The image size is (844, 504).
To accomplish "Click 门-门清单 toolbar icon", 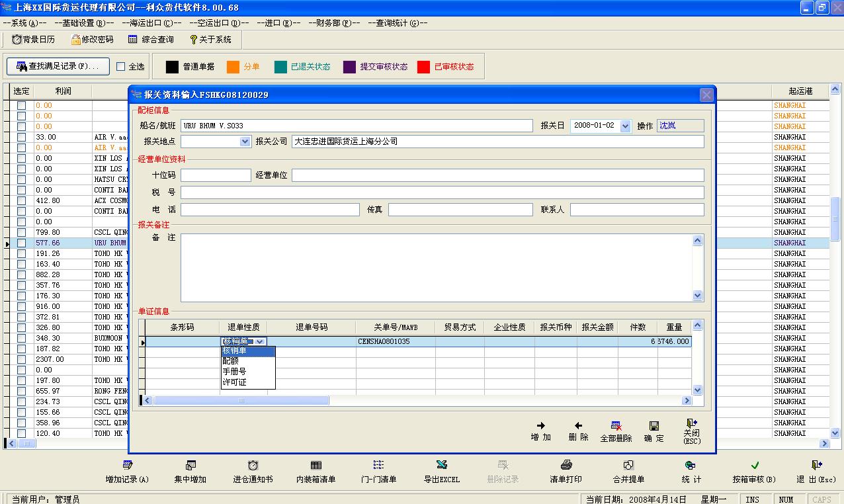I will point(378,465).
